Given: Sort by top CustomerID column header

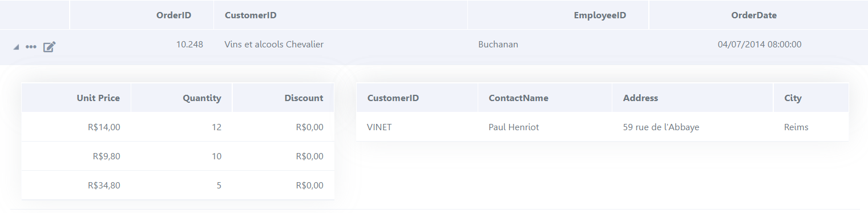Looking at the screenshot, I should coord(251,15).
